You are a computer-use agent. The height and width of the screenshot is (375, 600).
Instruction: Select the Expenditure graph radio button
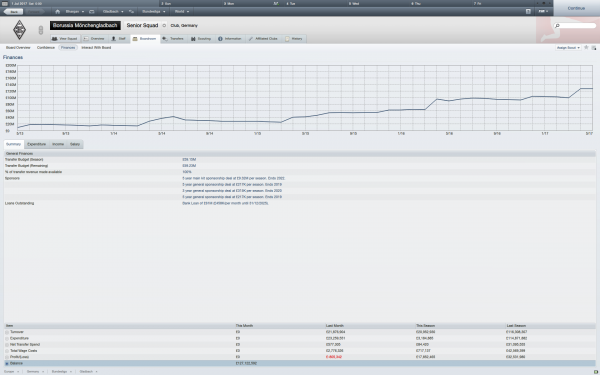point(7,338)
